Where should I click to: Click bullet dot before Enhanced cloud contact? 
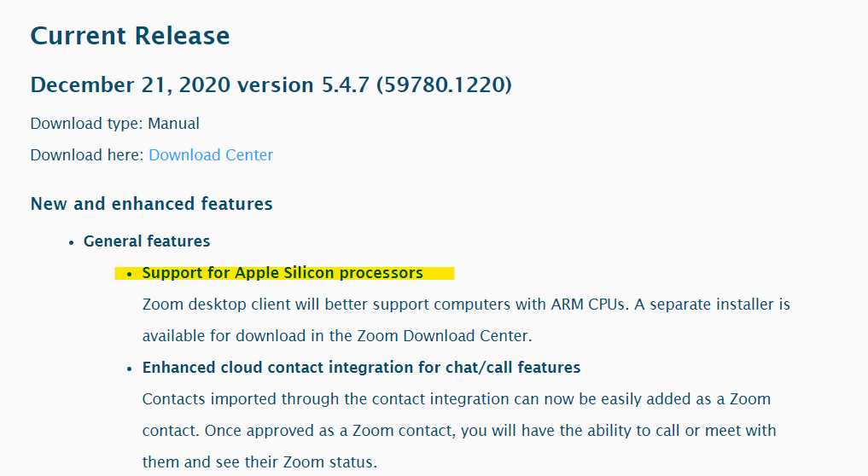[x=130, y=369]
